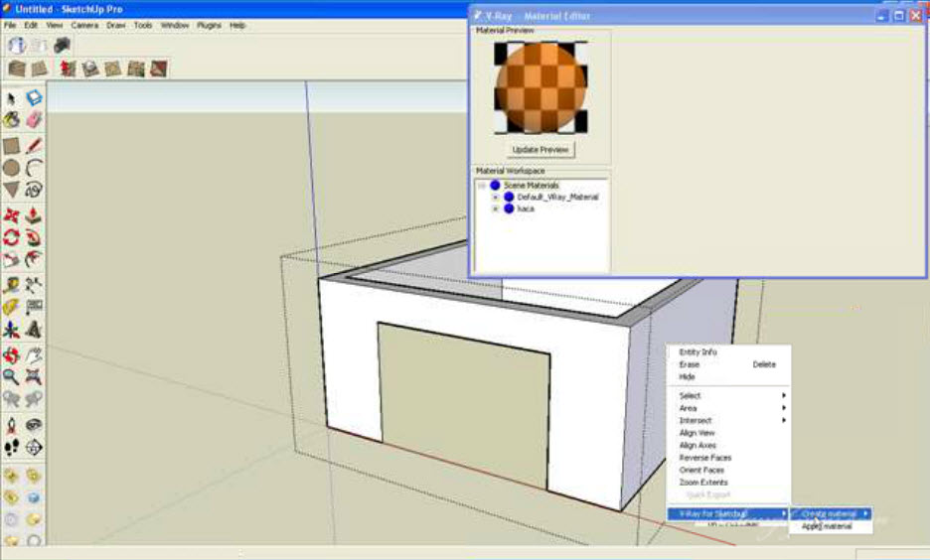The image size is (930, 560).
Task: Choose the Section Plane tool
Action: pos(34,448)
